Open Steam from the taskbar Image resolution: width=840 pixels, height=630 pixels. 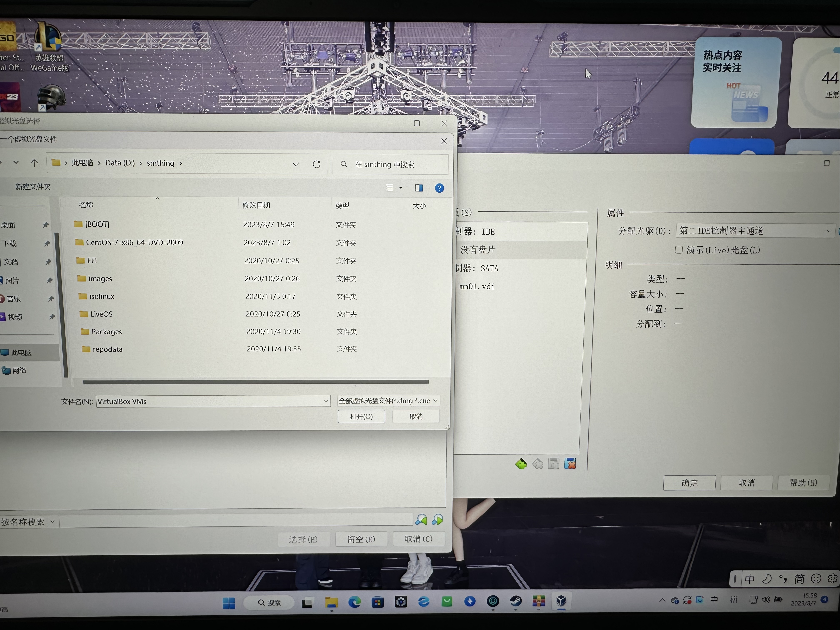point(516,601)
